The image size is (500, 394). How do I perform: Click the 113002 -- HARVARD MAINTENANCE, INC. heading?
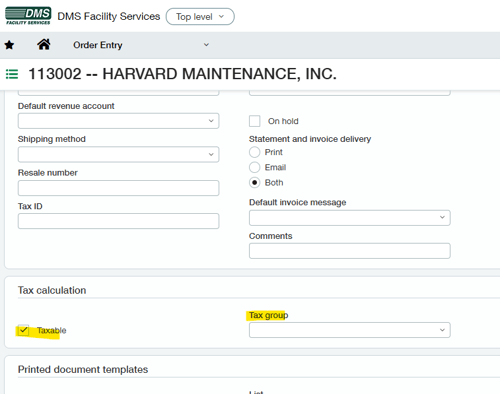click(182, 74)
